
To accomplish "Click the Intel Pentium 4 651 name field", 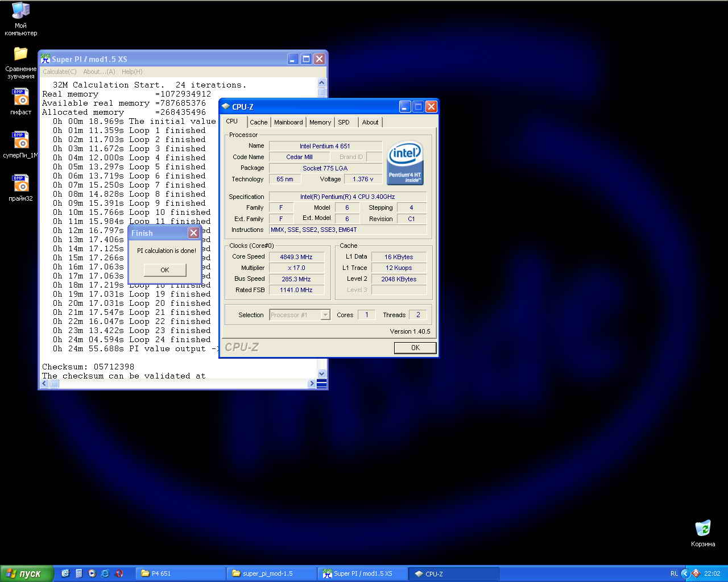I will click(x=325, y=146).
